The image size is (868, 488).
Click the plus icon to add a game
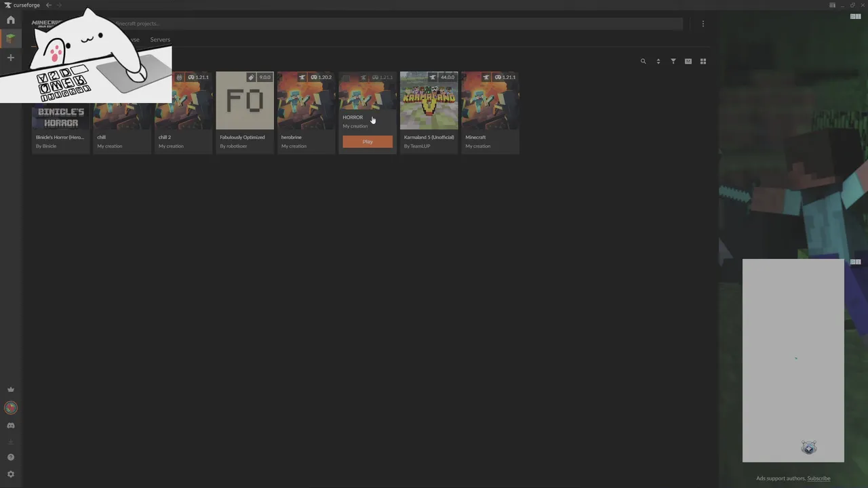click(10, 58)
